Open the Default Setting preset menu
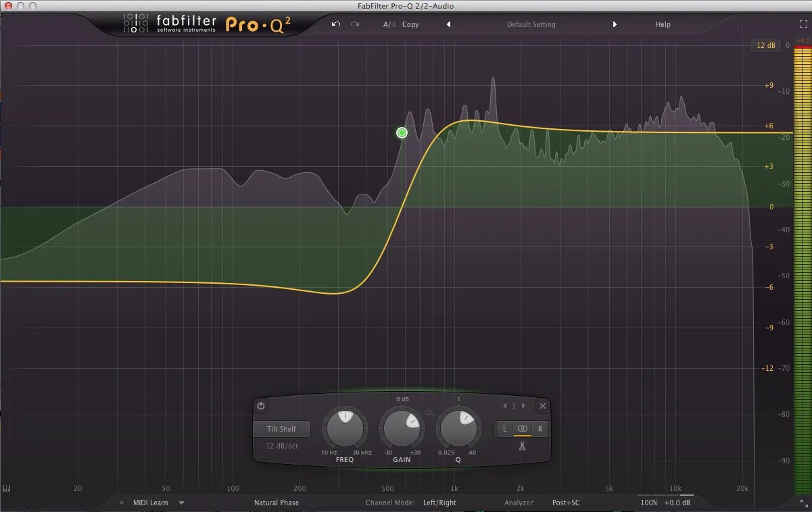 point(531,24)
